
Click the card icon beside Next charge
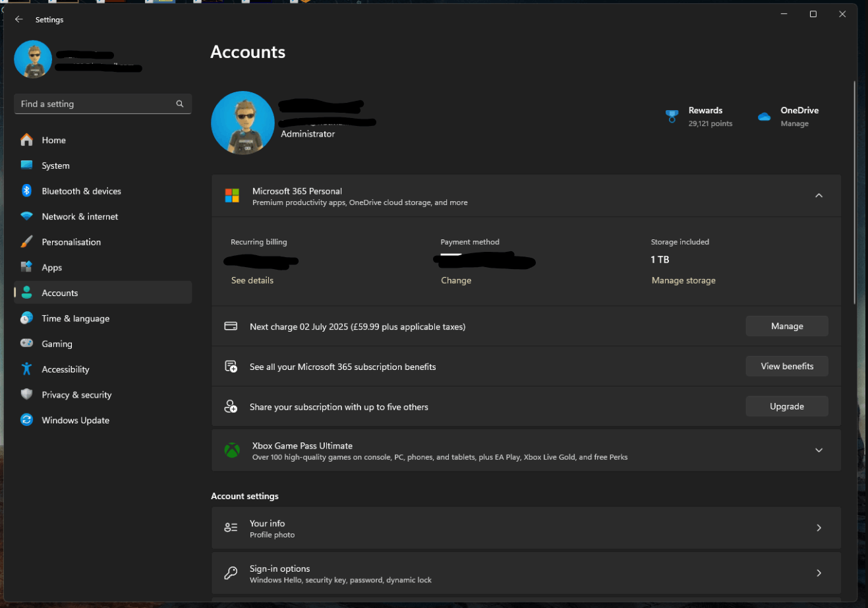pyautogui.click(x=231, y=326)
